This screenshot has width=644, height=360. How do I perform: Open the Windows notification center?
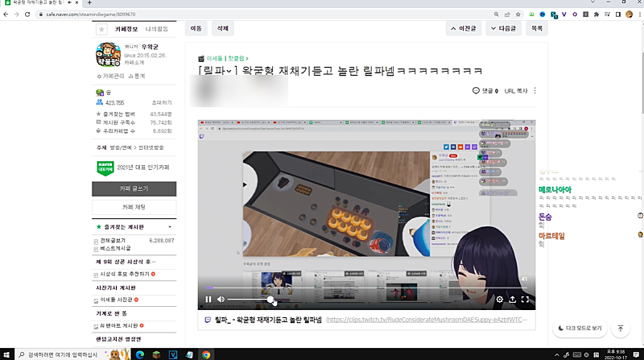636,354
